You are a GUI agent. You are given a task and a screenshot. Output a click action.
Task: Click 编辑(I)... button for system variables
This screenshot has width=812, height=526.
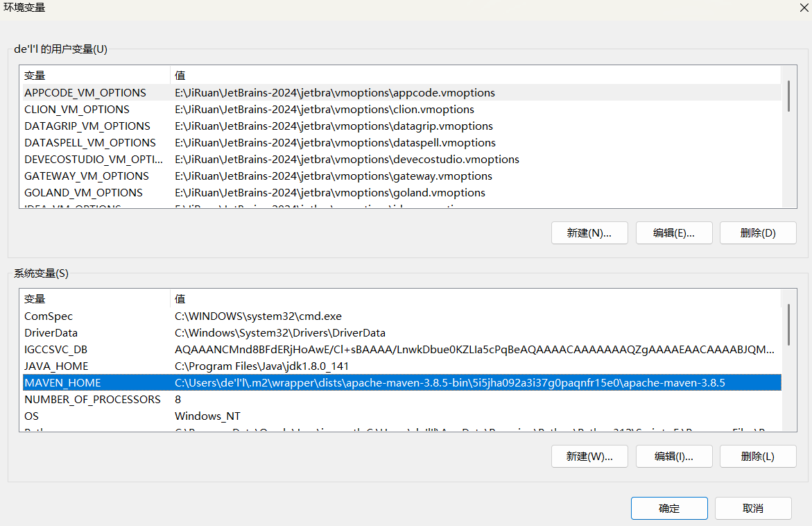674,457
